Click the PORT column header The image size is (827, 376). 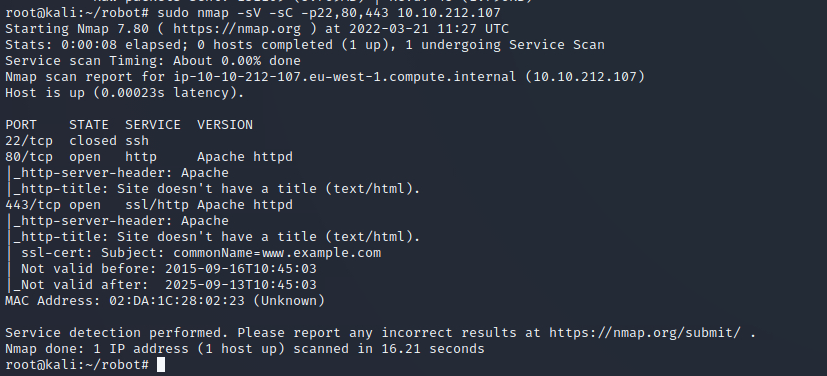[21, 125]
